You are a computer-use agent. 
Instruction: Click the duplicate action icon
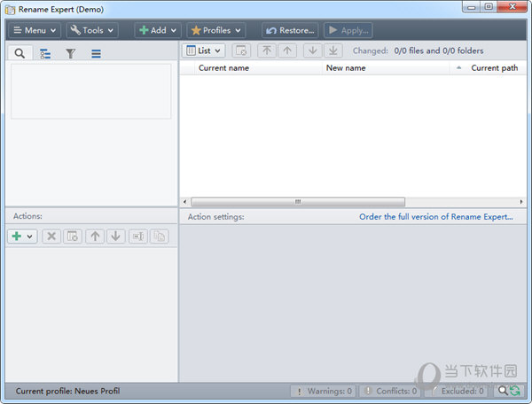click(159, 237)
